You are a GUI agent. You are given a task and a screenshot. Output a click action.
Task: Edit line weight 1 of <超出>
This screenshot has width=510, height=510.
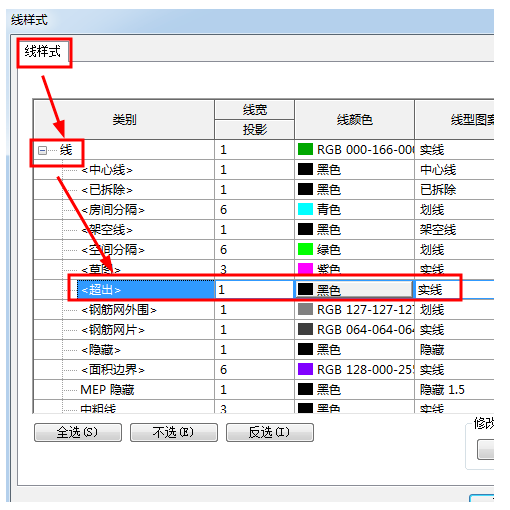pos(254,290)
